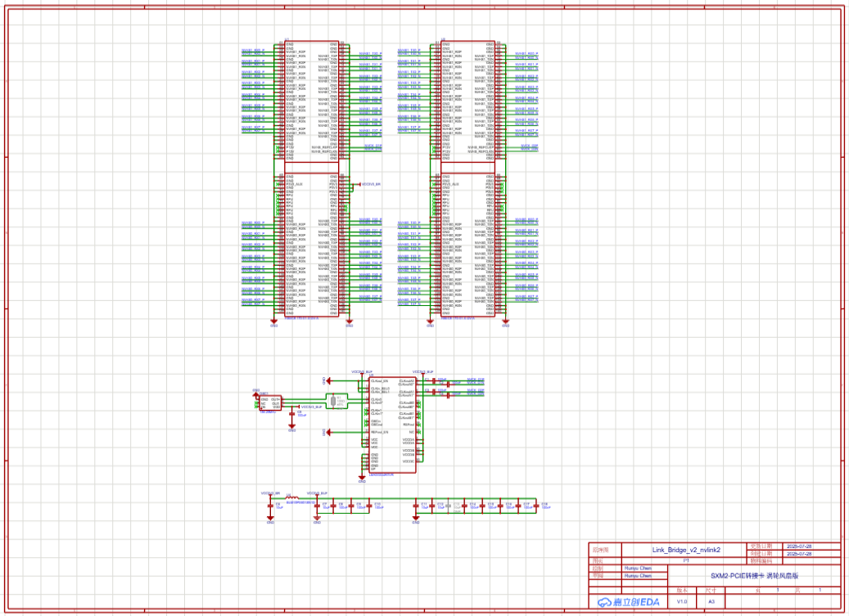
Task: Click the P1 page name field
Action: pyautogui.click(x=686, y=561)
